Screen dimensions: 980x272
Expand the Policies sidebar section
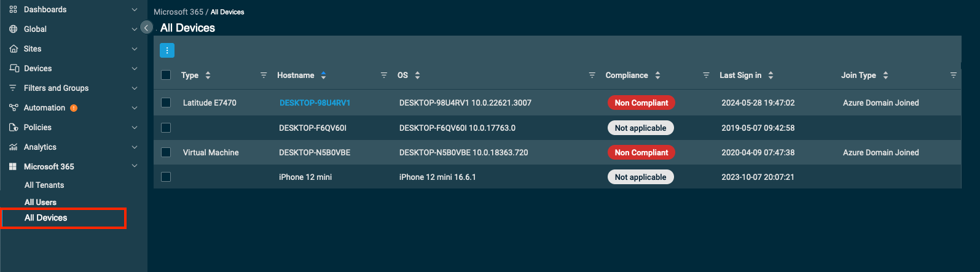click(135, 128)
